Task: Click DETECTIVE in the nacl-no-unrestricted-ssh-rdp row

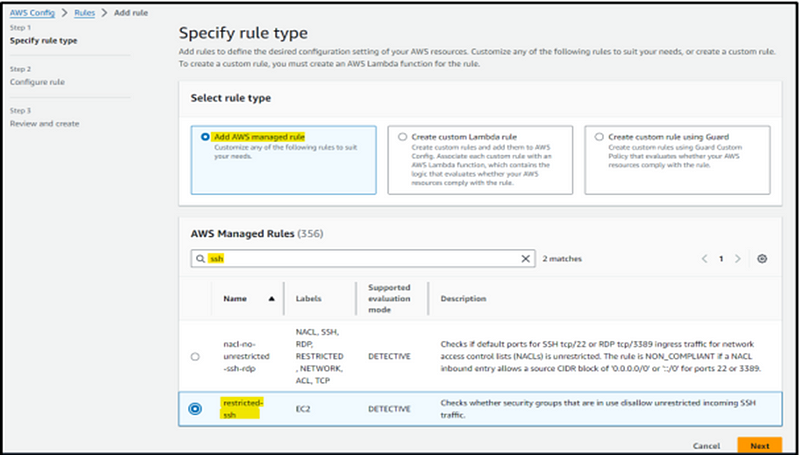Action: click(x=389, y=356)
